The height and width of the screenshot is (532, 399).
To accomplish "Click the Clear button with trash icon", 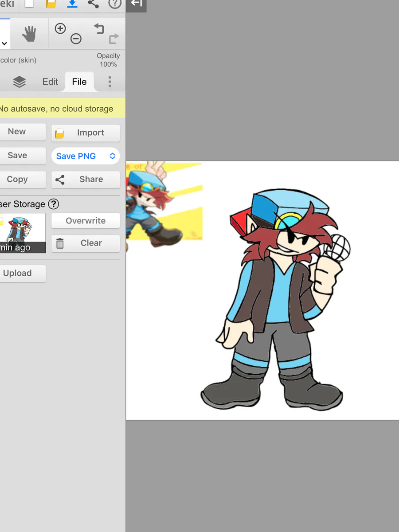I will pos(86,243).
